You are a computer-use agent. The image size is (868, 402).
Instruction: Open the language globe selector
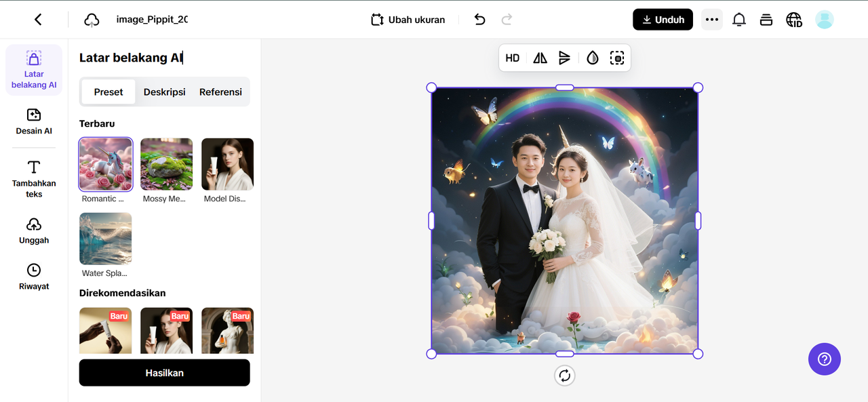click(793, 20)
